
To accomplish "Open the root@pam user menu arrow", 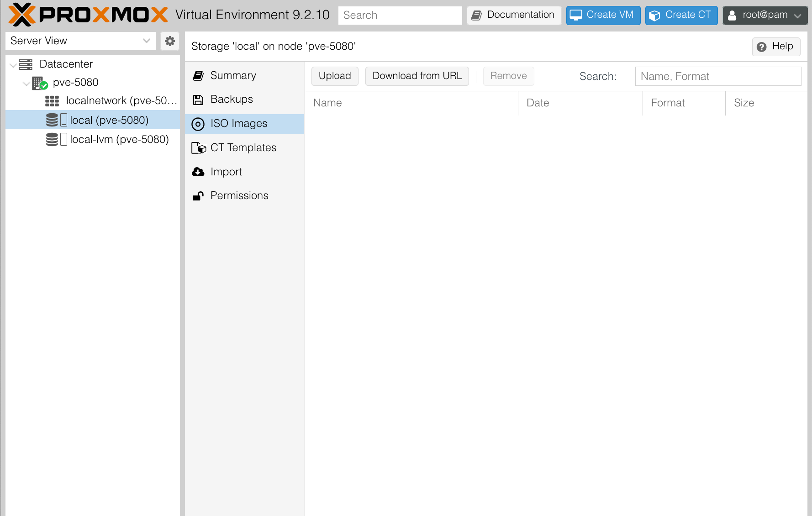I will coord(798,16).
